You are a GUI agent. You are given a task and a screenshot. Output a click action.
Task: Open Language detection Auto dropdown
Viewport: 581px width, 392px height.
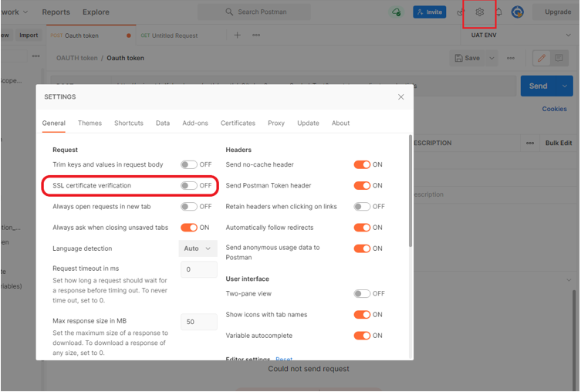pyautogui.click(x=198, y=248)
